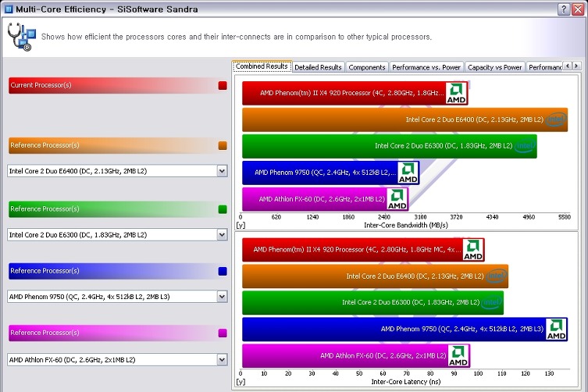Click AMD logo on Athlon FX-60 bandwidth bar

397,199
